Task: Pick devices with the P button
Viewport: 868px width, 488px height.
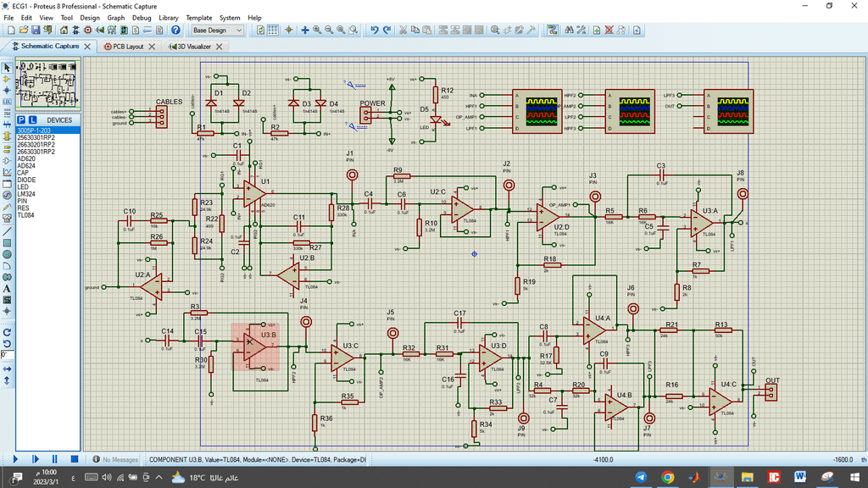Action: click(21, 120)
